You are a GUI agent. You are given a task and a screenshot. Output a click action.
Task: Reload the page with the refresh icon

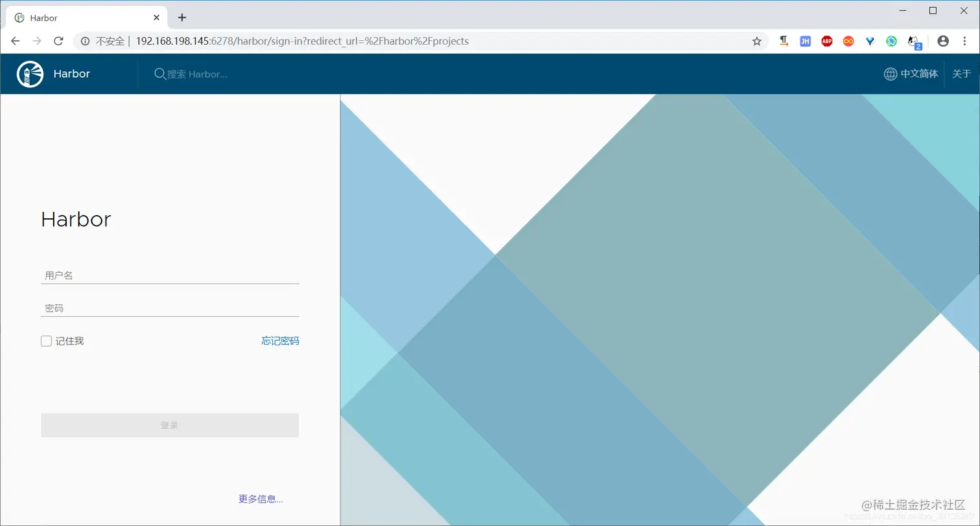[58, 41]
